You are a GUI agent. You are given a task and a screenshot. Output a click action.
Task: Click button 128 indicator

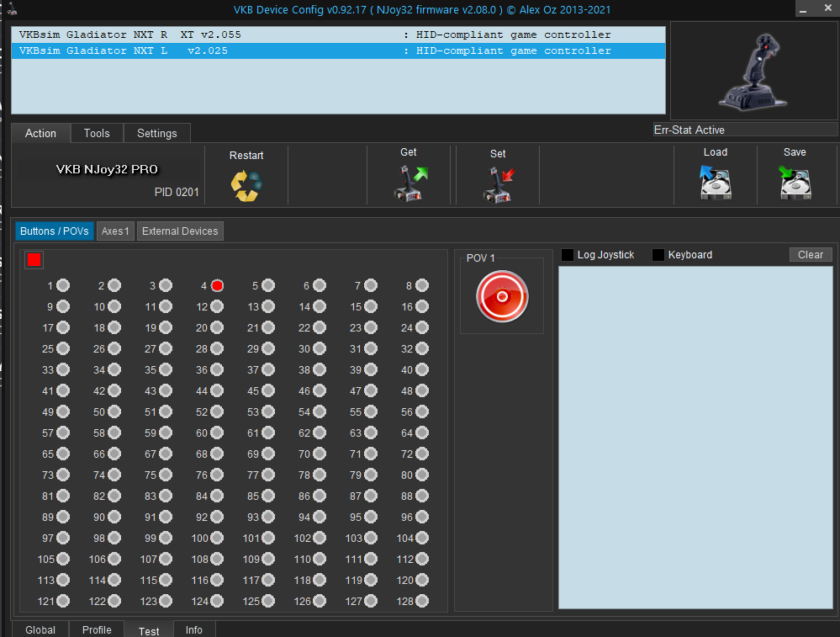click(x=422, y=601)
